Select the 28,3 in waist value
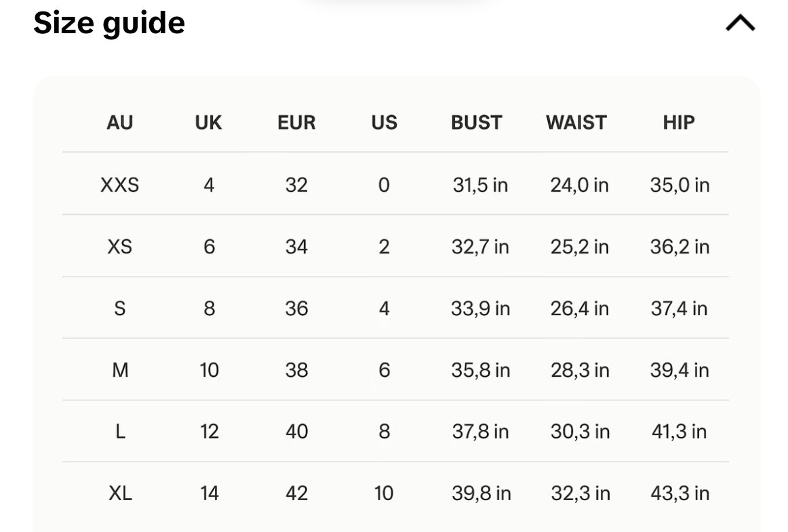Image resolution: width=788 pixels, height=532 pixels. [x=580, y=370]
